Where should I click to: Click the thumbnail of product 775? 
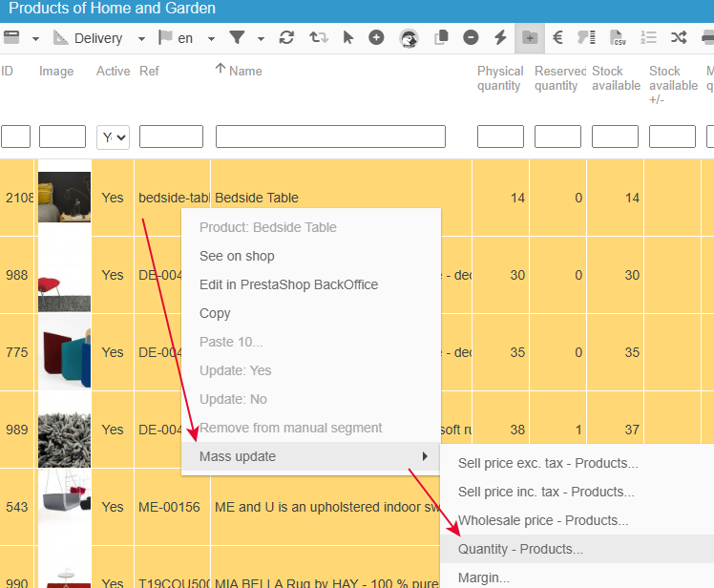(64, 352)
